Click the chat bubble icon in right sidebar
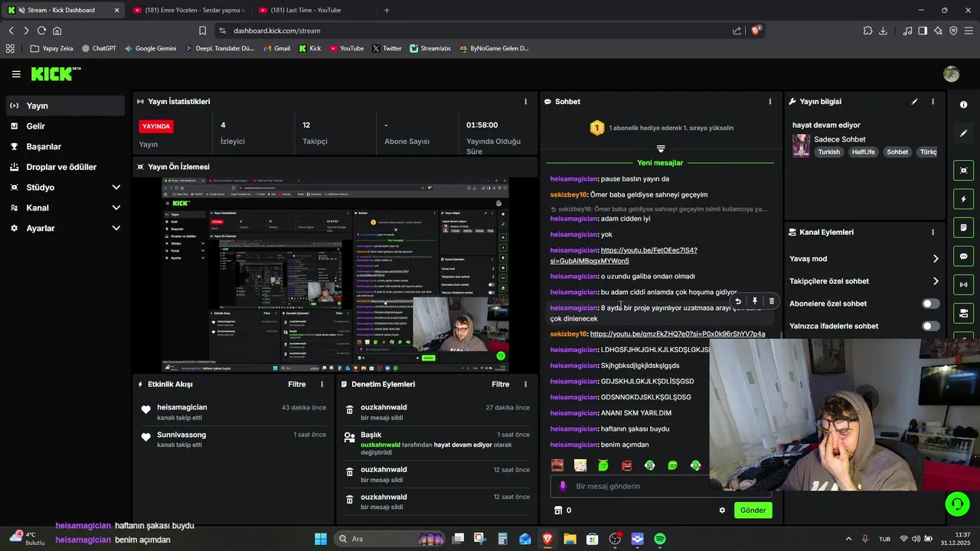Image resolution: width=980 pixels, height=551 pixels. click(x=963, y=256)
